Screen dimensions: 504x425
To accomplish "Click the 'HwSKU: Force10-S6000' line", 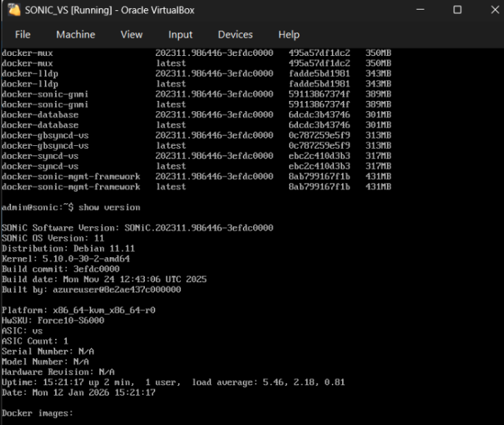I will 53,320.
